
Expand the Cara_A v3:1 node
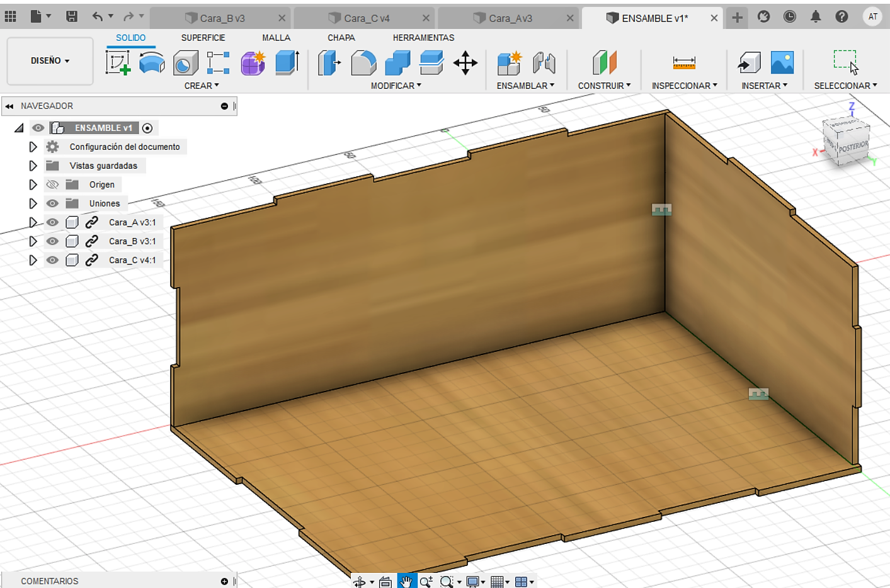point(33,222)
